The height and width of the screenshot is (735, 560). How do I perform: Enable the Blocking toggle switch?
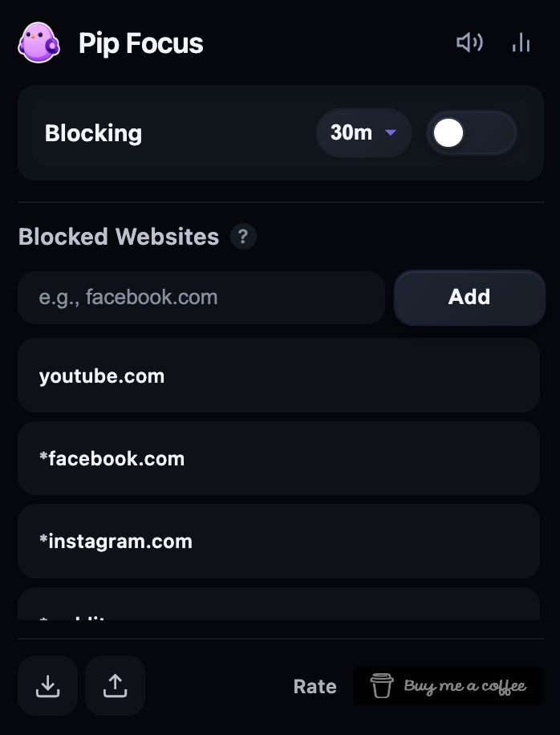(471, 133)
